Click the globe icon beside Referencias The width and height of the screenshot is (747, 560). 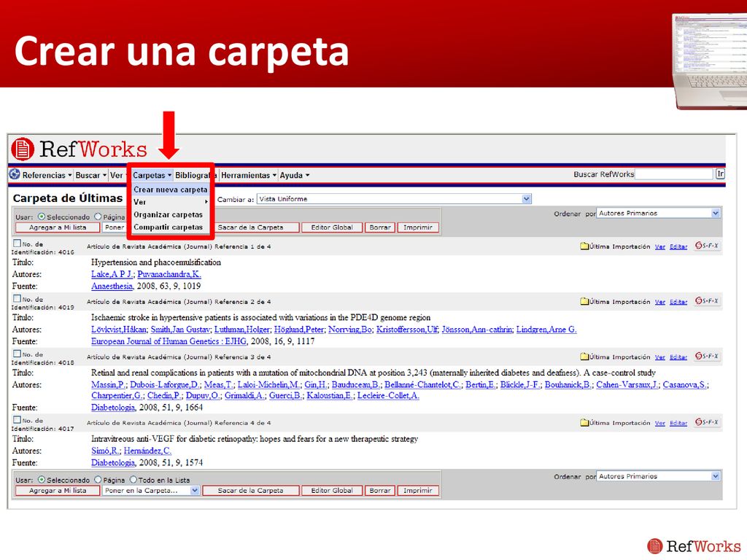tap(15, 175)
